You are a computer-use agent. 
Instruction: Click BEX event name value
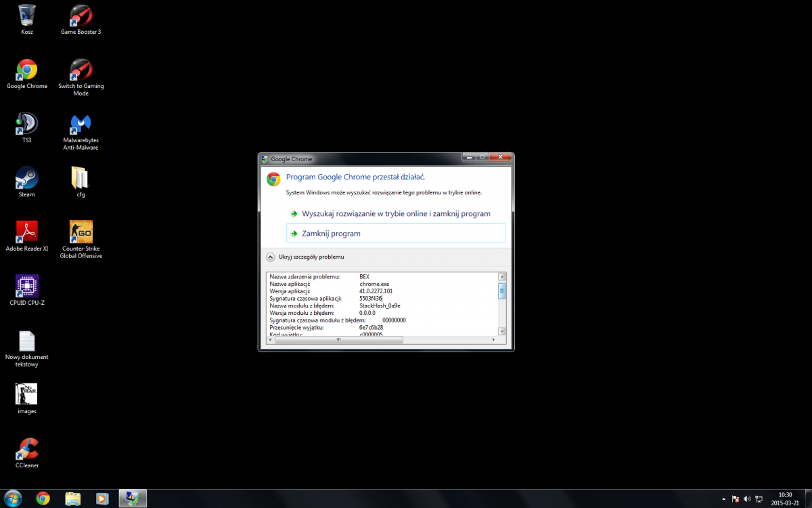364,276
